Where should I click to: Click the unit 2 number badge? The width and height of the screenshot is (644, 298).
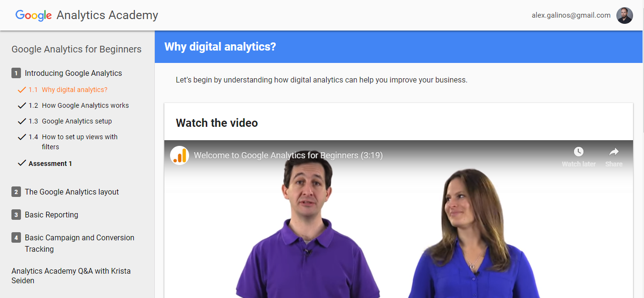pos(16,192)
